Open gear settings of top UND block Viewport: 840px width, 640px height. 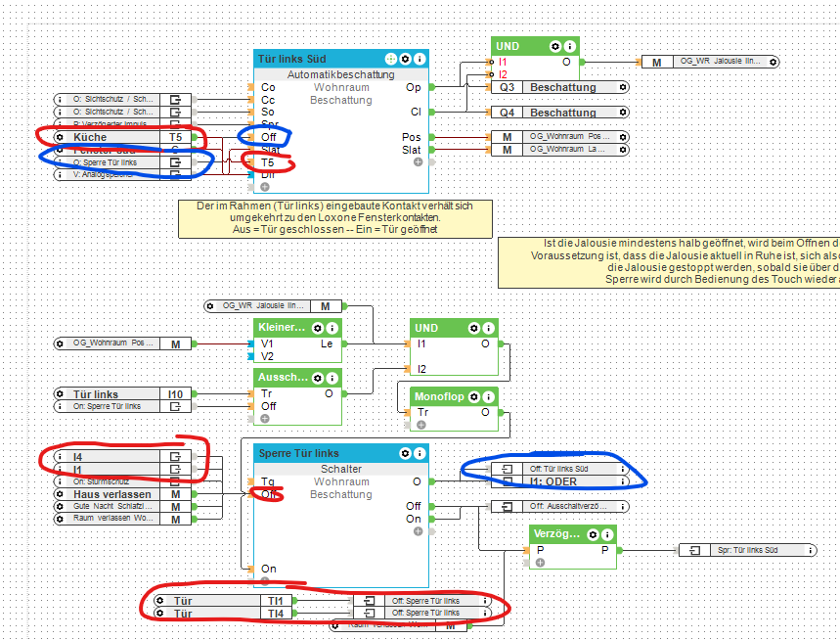tap(556, 47)
